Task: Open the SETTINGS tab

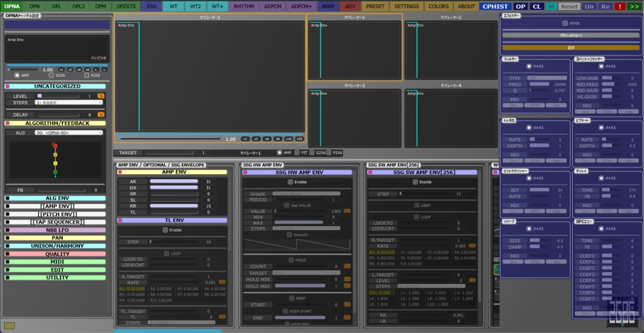Action: coord(407,6)
